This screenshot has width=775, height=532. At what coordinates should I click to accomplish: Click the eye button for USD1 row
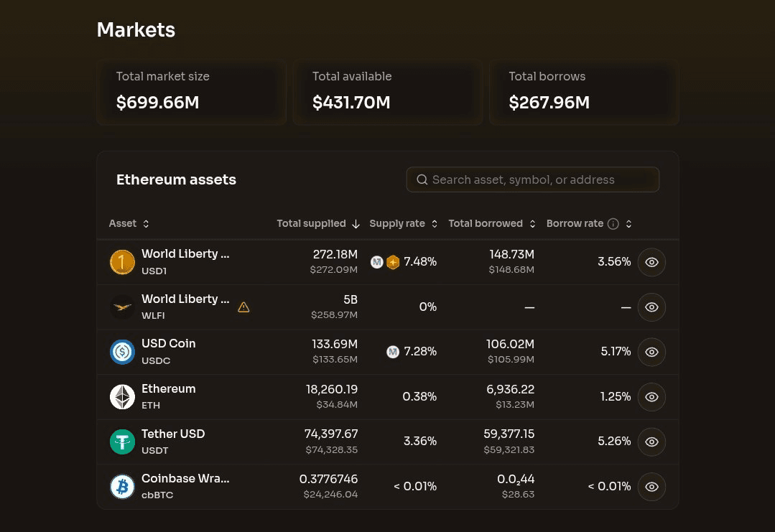click(651, 262)
